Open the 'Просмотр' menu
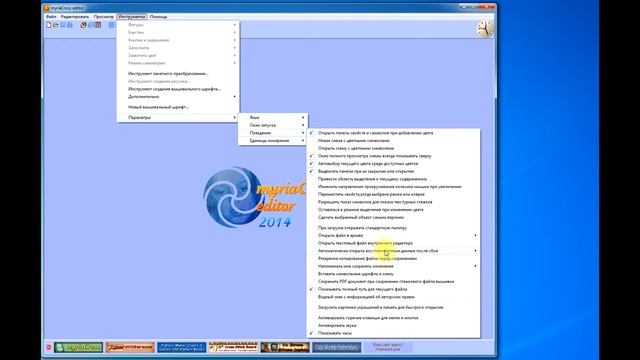640x360 pixels. [104, 17]
